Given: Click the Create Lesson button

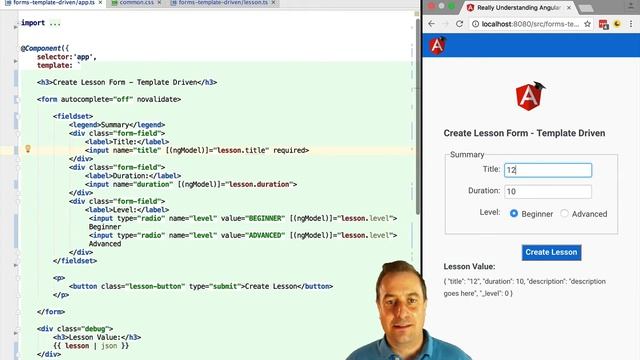Looking at the screenshot, I should [x=551, y=252].
